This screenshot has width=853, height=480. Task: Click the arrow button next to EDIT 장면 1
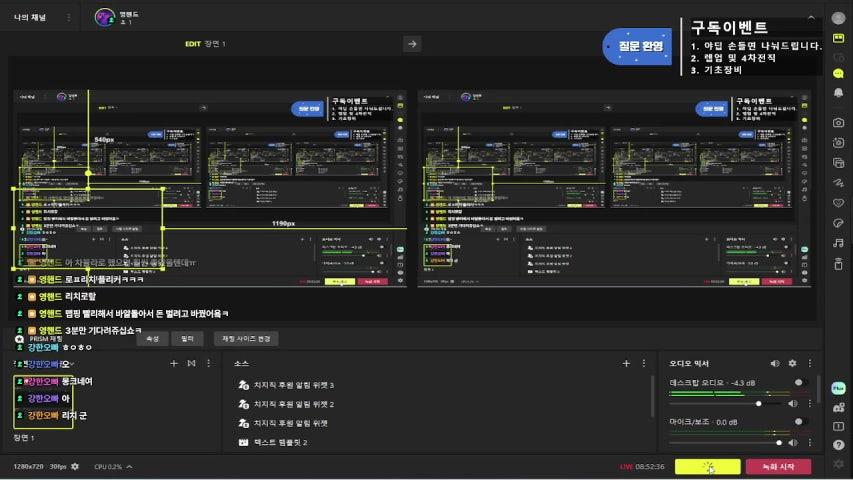(x=412, y=44)
